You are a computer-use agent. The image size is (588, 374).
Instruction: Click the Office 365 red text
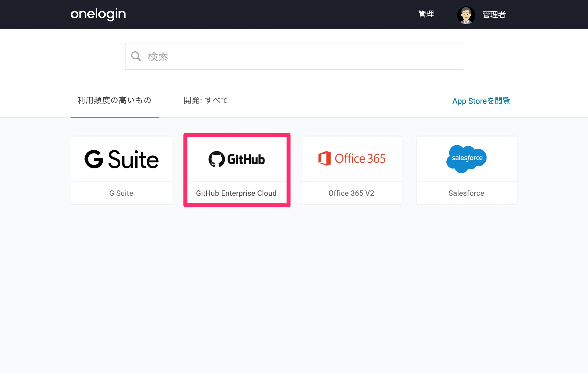[x=360, y=159]
